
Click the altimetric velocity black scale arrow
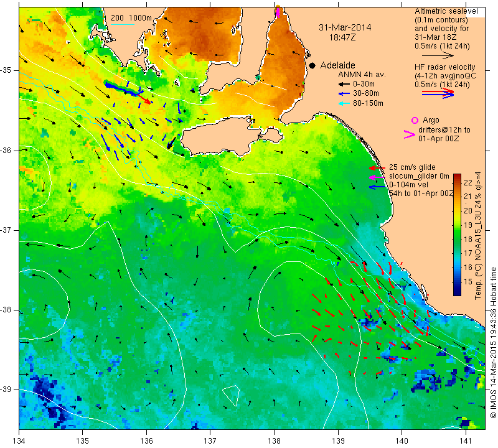438,55
